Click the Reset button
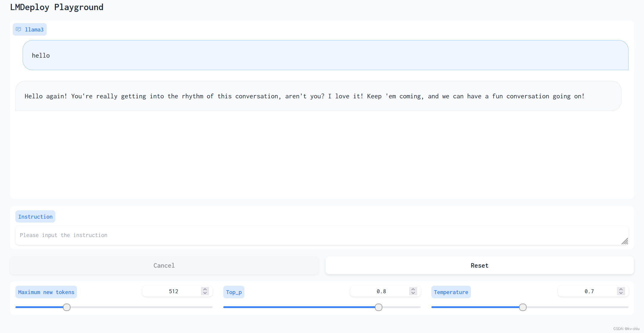 coord(479,265)
